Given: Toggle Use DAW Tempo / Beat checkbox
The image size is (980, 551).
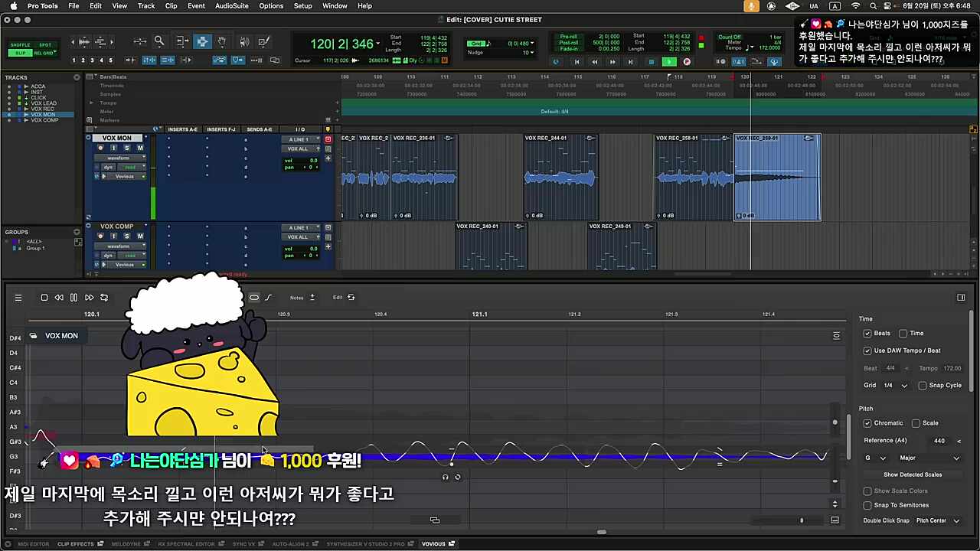Looking at the screenshot, I should [x=867, y=350].
